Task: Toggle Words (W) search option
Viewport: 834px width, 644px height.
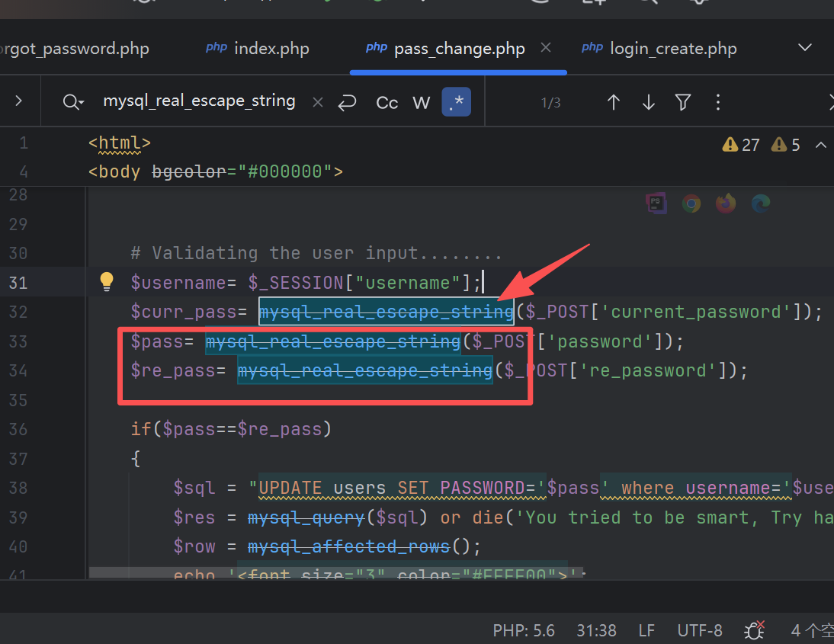Action: (x=422, y=103)
